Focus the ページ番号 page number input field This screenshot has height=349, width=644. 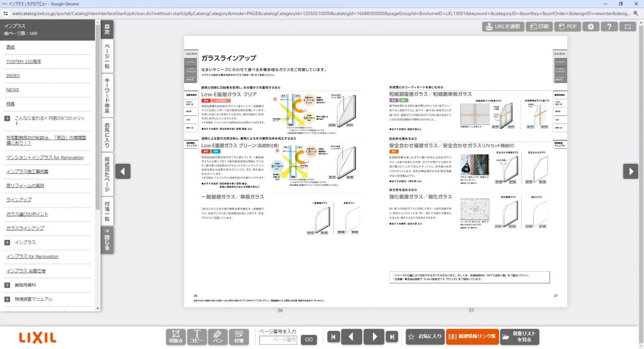[278, 340]
